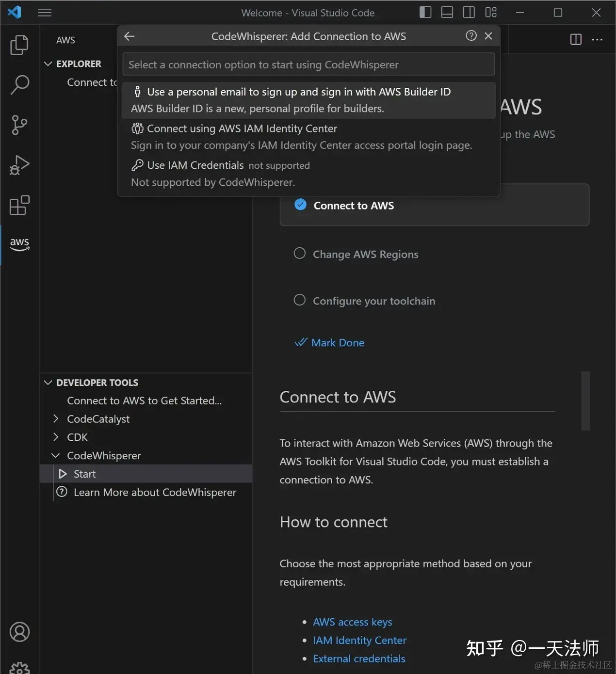The width and height of the screenshot is (616, 674).
Task: Select the Change AWS Regions step circle
Action: 300,253
